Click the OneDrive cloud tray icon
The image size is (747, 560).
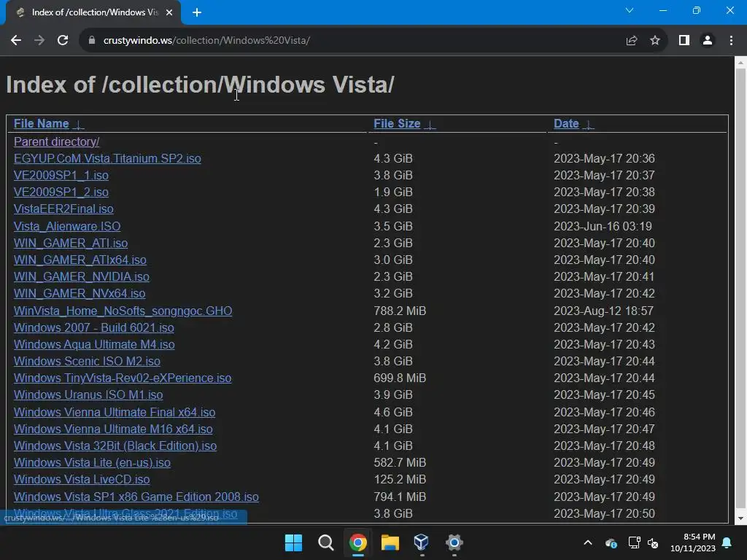click(x=611, y=542)
